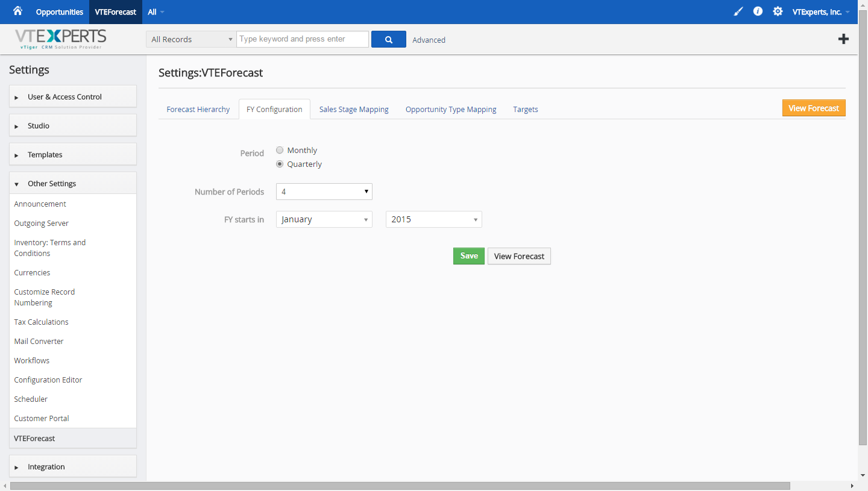Viewport: 868px width, 491px height.
Task: Open the theme paintbrush icon
Action: pos(738,11)
